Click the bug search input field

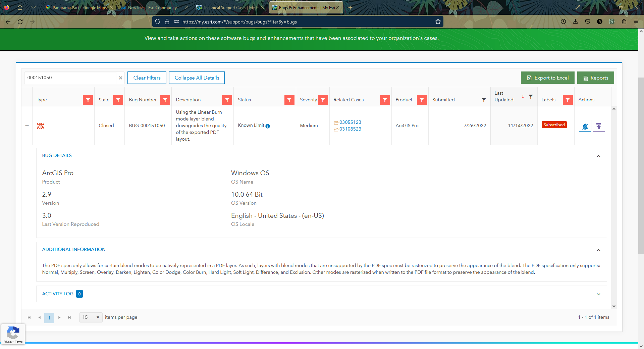(x=70, y=78)
